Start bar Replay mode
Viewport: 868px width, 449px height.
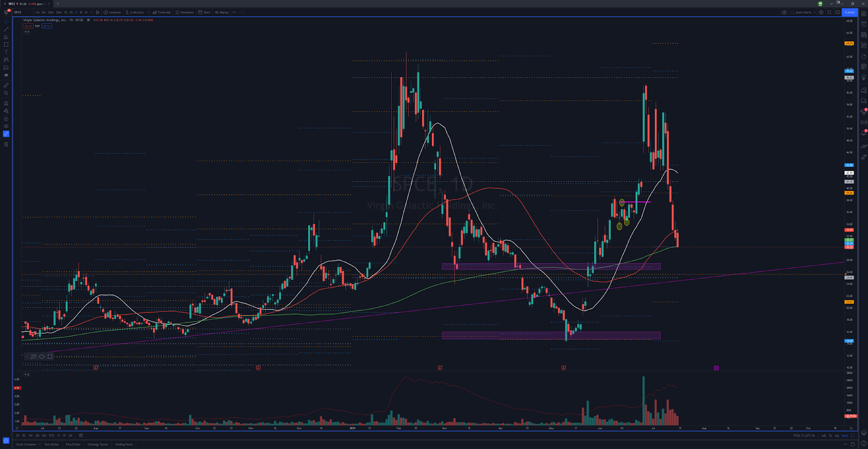pos(222,12)
